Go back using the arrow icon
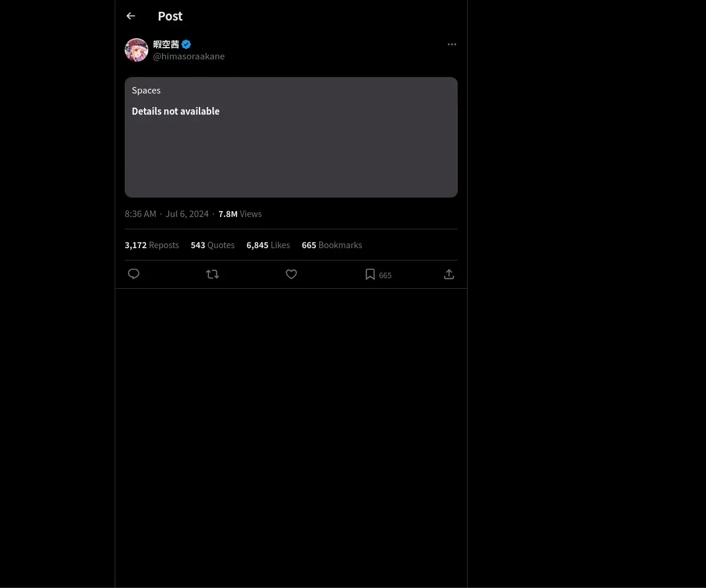This screenshot has width=706, height=588. coord(131,16)
